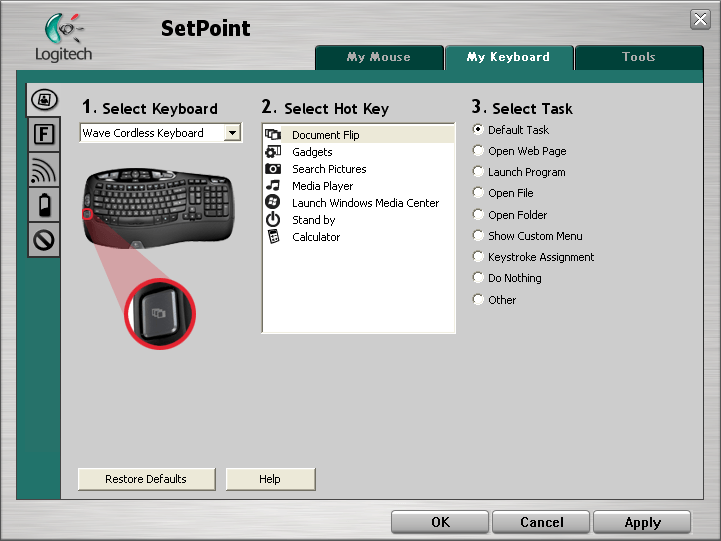Open the disabled keys sidebar icon
Viewport: 721px width, 541px height.
tap(44, 240)
